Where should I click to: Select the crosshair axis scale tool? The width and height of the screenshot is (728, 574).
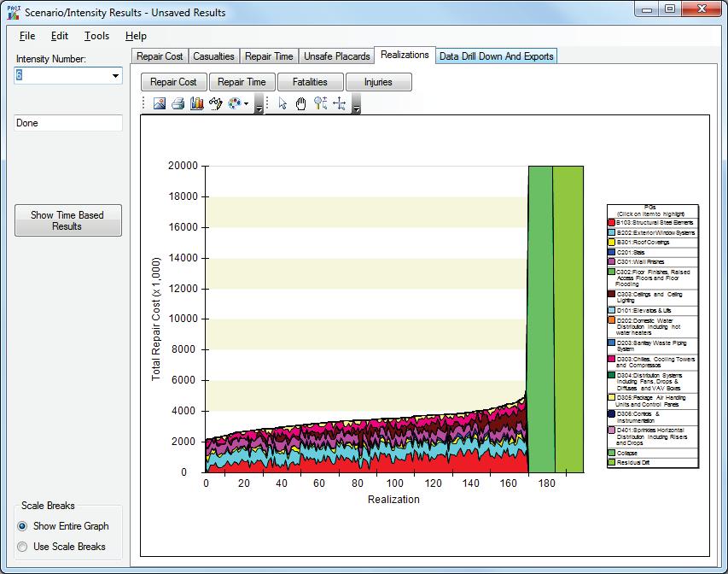pyautogui.click(x=340, y=103)
